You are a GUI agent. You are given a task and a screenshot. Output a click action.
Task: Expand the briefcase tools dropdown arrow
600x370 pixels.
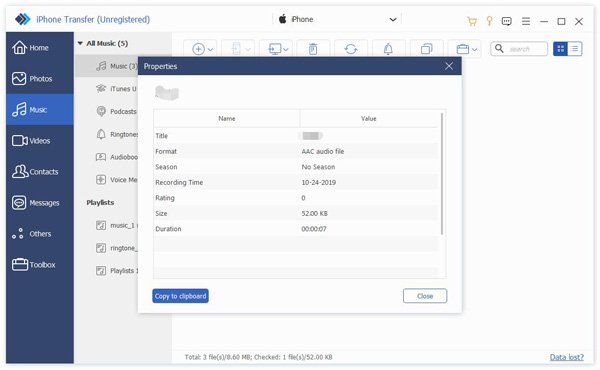pyautogui.click(x=474, y=49)
